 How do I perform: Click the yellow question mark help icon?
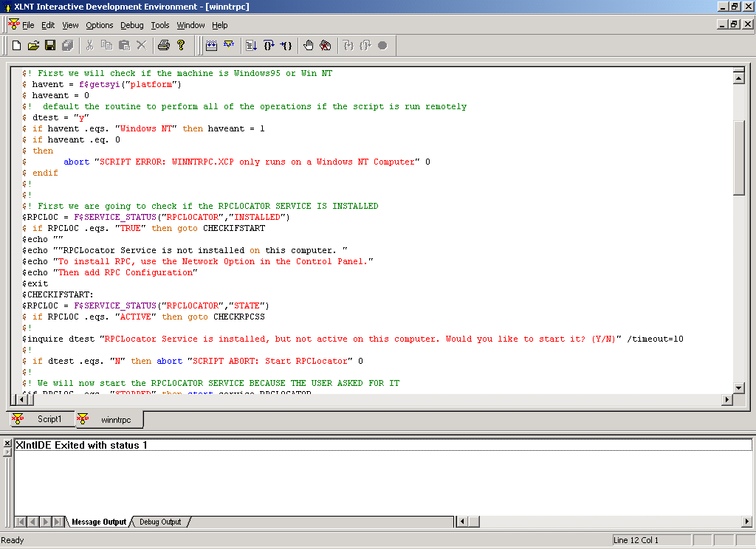pos(181,45)
